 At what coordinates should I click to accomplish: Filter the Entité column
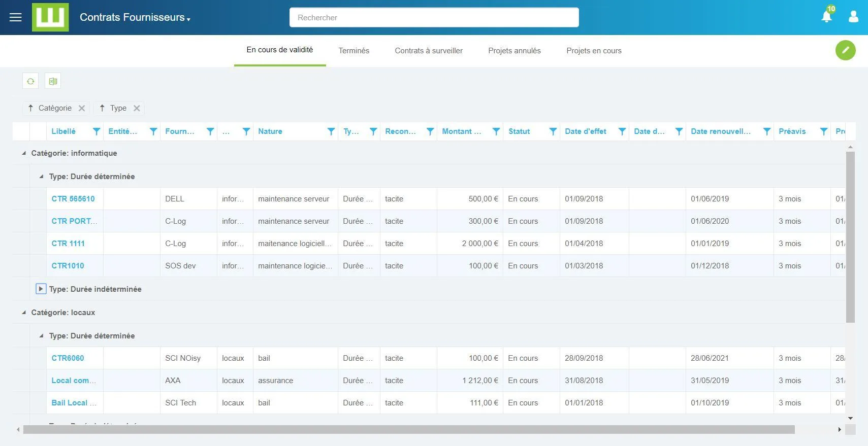[x=153, y=131]
